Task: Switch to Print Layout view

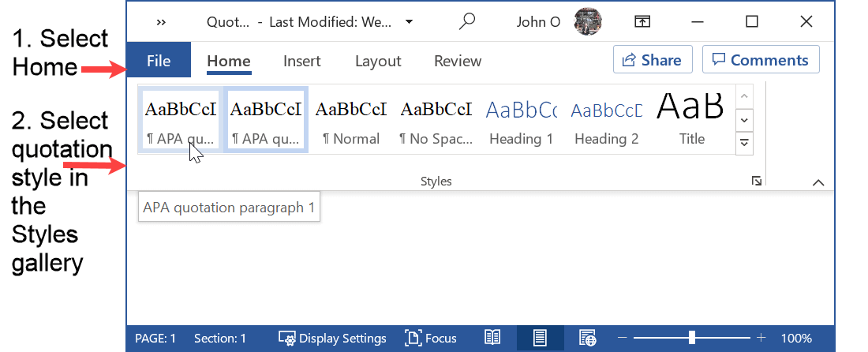Action: (x=541, y=338)
